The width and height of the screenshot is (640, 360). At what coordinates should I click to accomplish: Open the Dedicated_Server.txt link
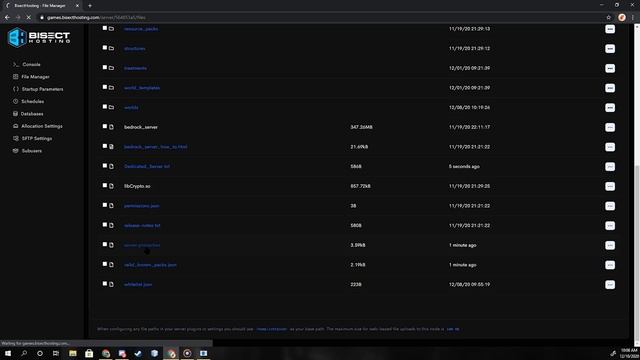point(147,167)
